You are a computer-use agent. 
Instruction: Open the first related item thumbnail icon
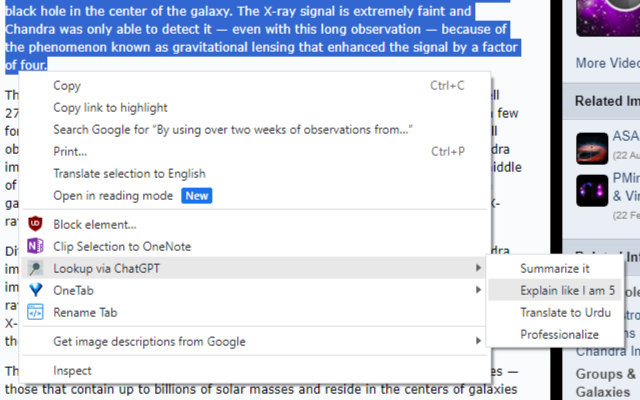tap(592, 148)
